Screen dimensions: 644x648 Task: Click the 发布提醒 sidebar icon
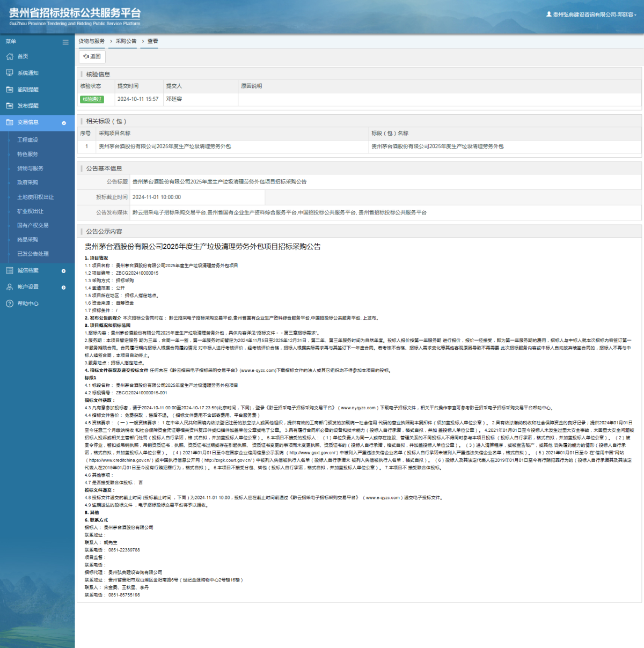[10, 106]
